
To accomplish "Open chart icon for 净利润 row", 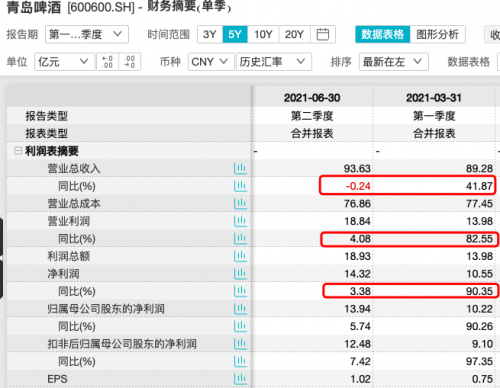I will point(240,274).
